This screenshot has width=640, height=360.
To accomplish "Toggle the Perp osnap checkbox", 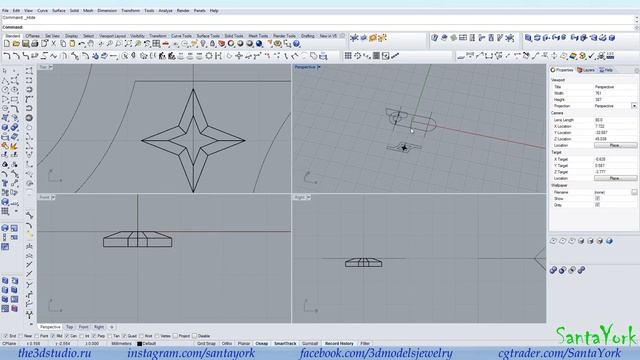I will [x=94, y=336].
